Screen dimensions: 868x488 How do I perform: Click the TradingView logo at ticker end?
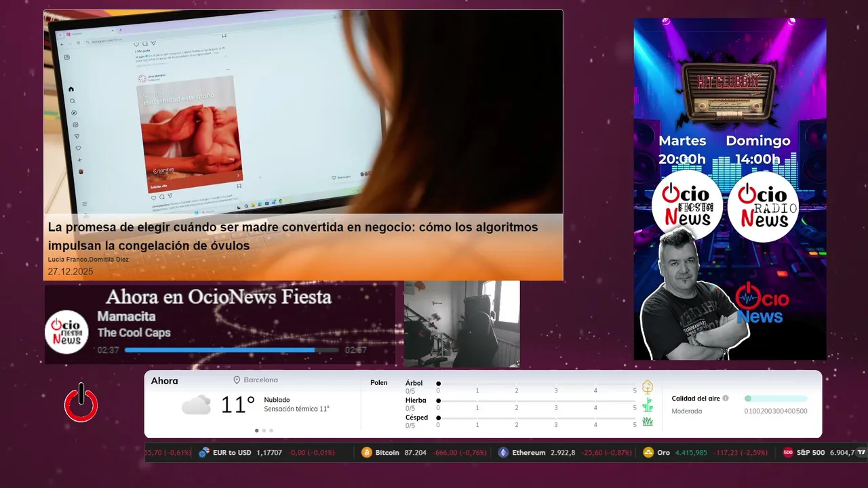(x=861, y=452)
